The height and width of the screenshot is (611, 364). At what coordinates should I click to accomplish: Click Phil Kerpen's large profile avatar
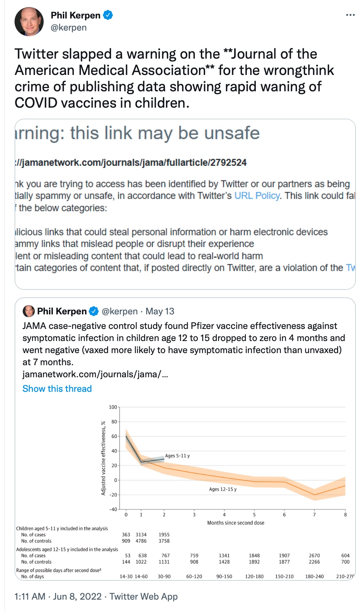point(29,22)
